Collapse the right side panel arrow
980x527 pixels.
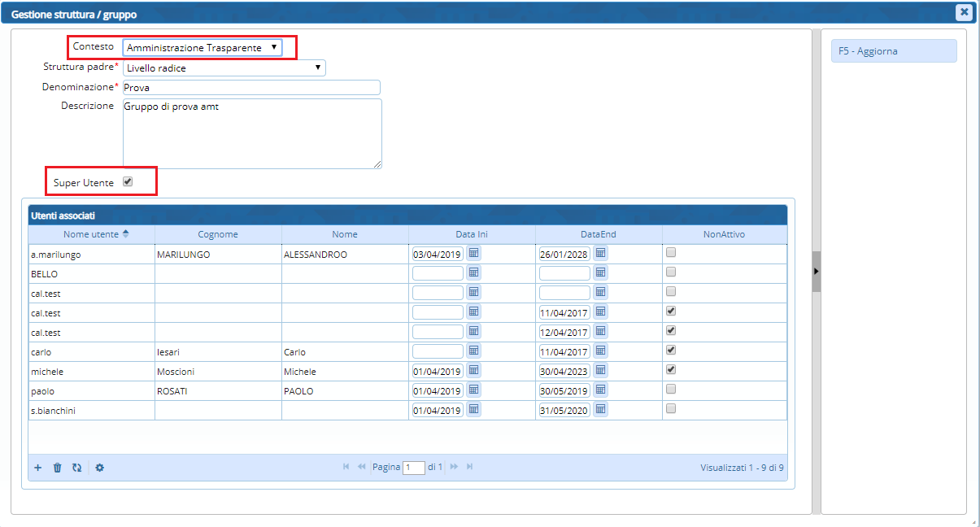[817, 271]
